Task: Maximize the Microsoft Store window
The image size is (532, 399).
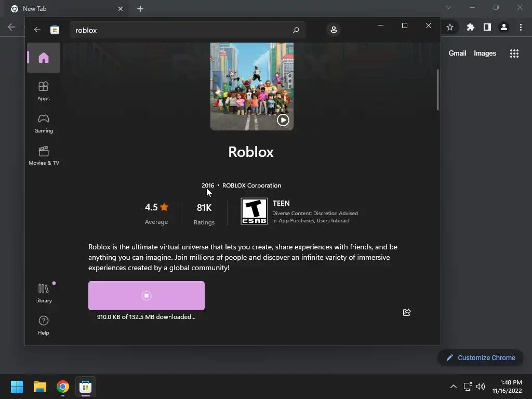Action: pos(404,25)
